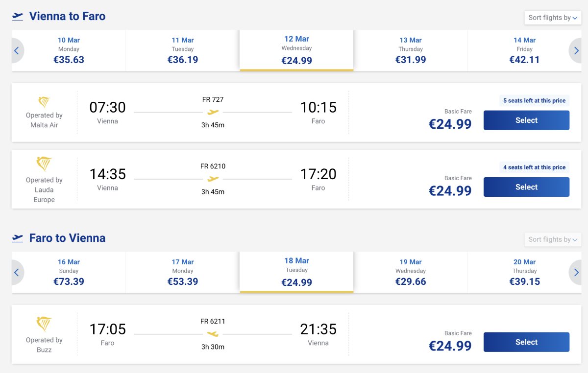Click the Lauda Europe harp logo
Screen dimensions: 588x373
[44, 163]
